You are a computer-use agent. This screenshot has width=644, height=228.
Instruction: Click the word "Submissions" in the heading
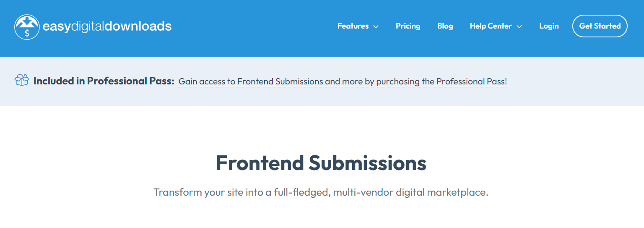click(368, 163)
